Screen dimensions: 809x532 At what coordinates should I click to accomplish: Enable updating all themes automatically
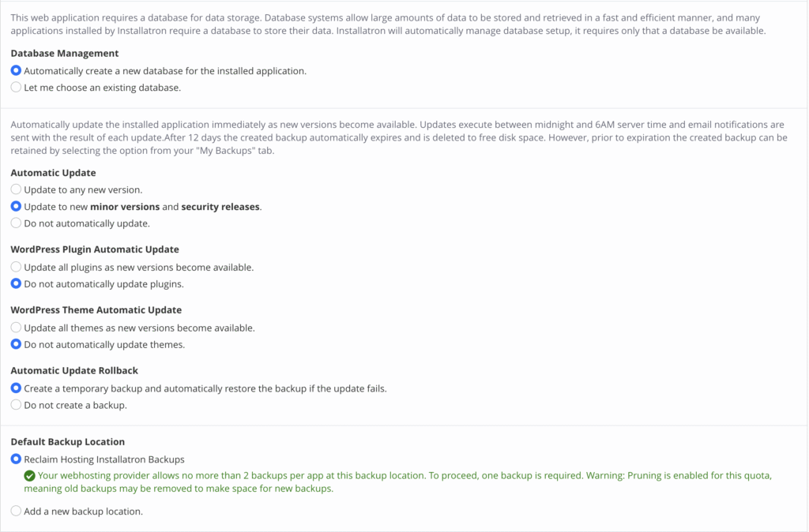17,328
